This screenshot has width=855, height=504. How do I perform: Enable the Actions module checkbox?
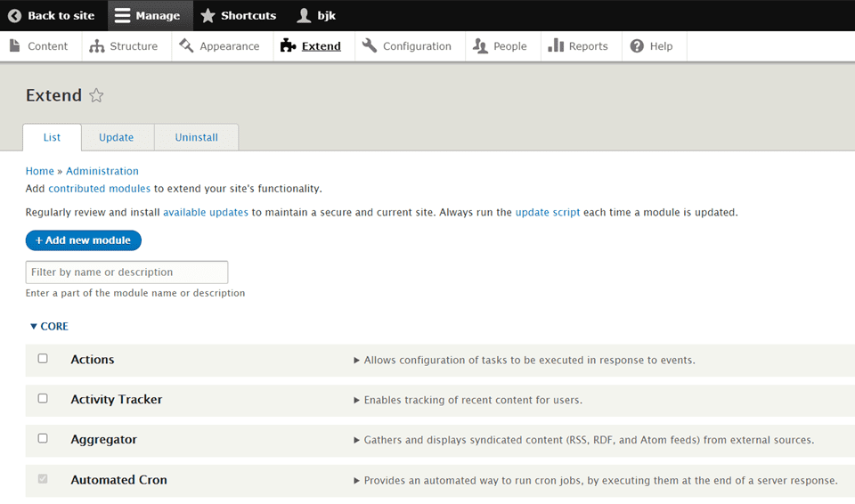tap(43, 358)
